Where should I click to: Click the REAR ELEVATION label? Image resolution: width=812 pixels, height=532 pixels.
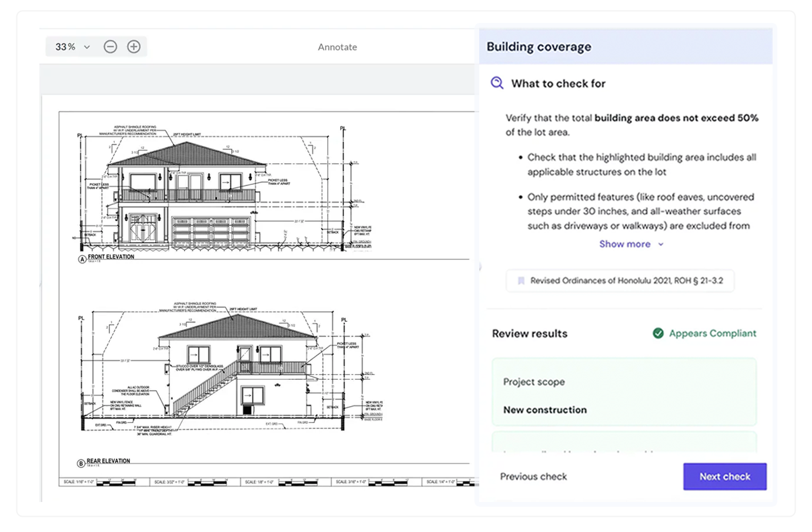tap(108, 461)
